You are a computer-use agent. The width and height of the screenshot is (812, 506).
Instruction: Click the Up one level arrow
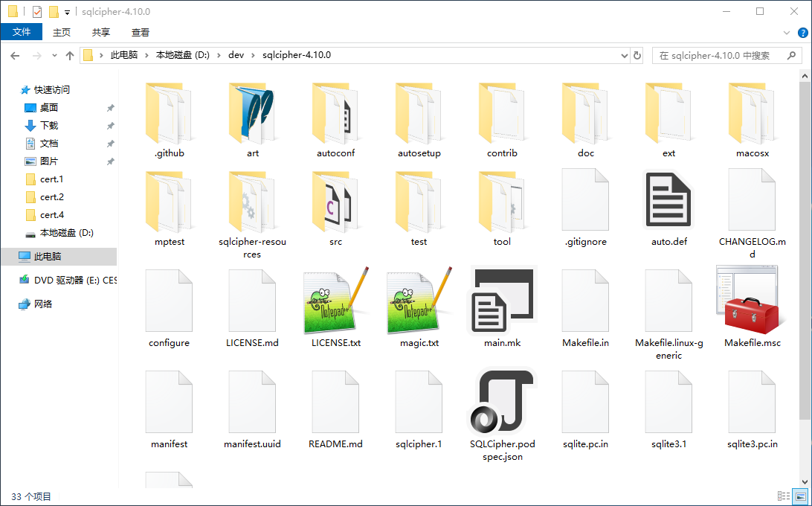(x=70, y=56)
